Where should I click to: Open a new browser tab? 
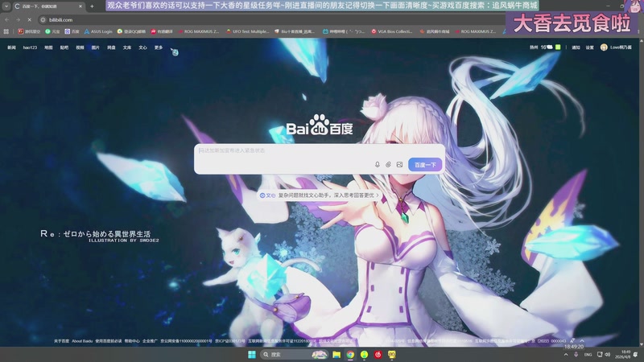tap(92, 6)
